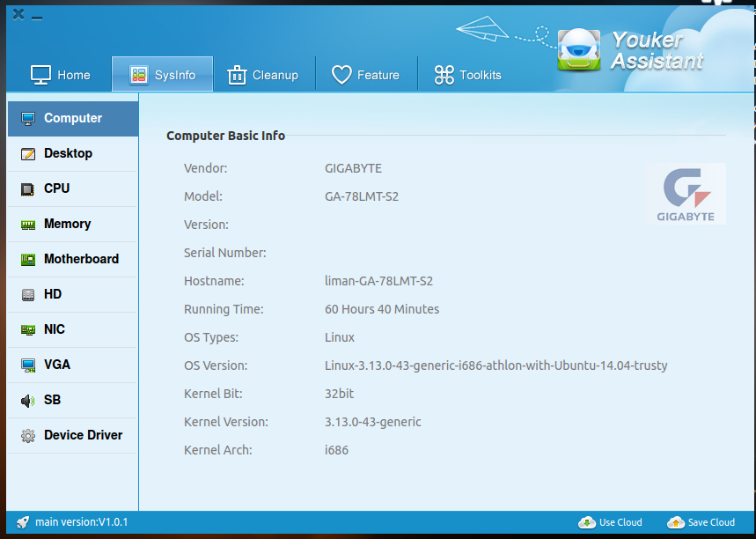Select the CPU chip icon
The height and width of the screenshot is (539, 756).
(x=28, y=189)
